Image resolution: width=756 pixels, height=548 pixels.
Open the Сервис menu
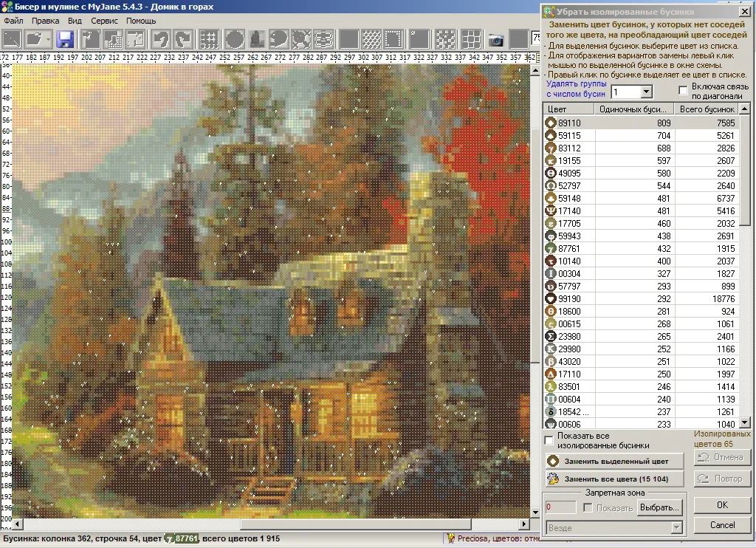[x=104, y=21]
